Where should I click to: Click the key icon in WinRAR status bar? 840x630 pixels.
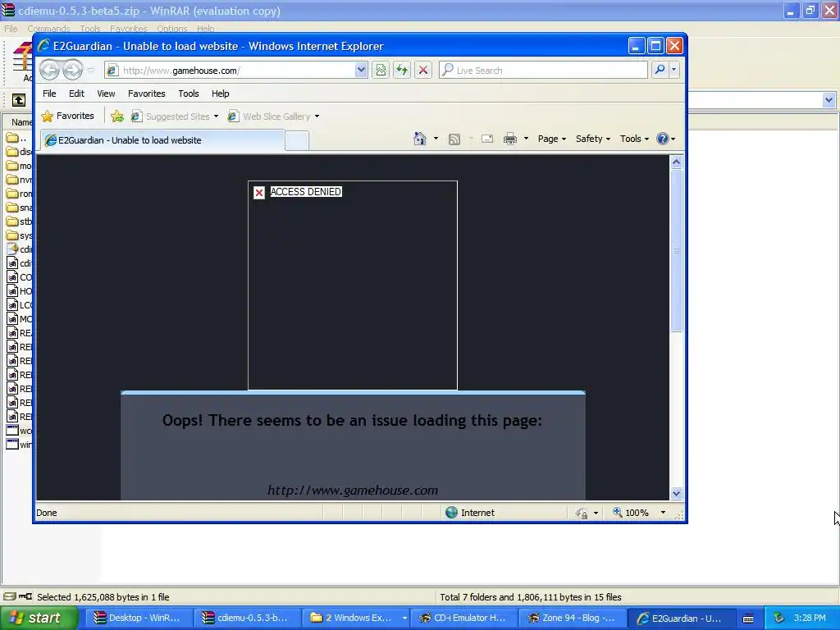pyautogui.click(x=25, y=596)
